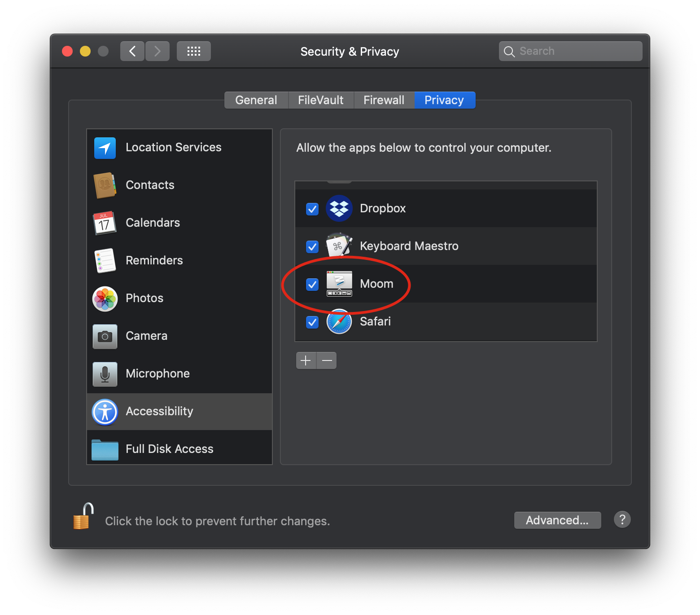Go back with the left chevron button
Viewport: 700px width, 615px height.
click(132, 51)
